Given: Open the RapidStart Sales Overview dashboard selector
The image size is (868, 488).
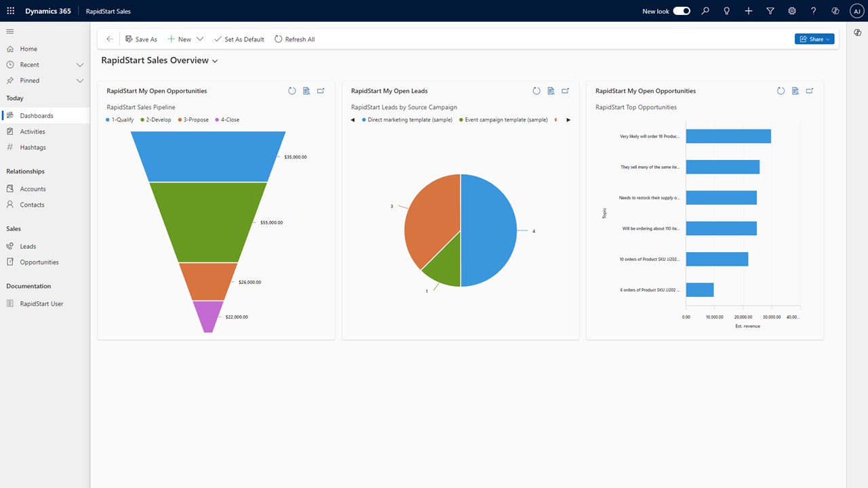Looking at the screenshot, I should [x=159, y=60].
